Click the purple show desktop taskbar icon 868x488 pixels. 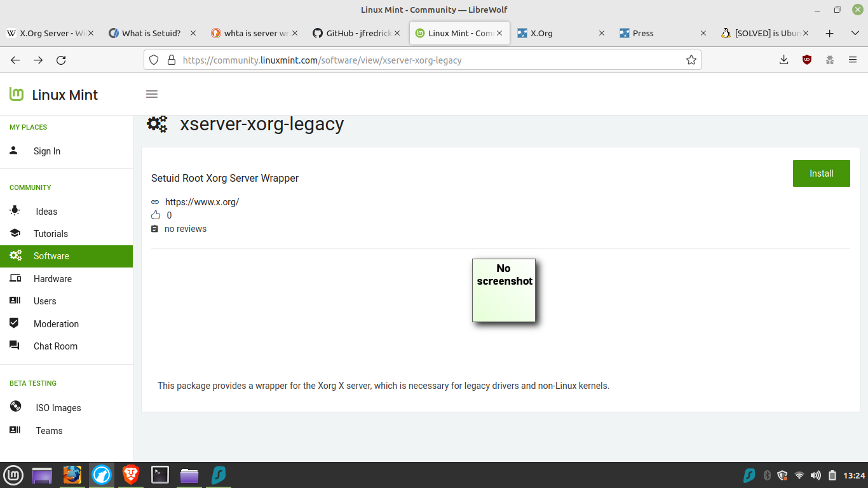coord(43,475)
